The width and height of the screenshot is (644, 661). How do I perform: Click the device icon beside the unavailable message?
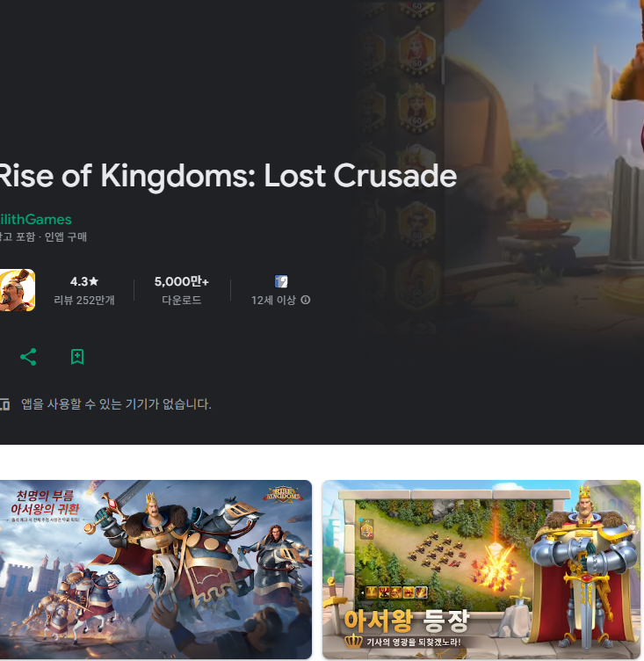point(4,403)
